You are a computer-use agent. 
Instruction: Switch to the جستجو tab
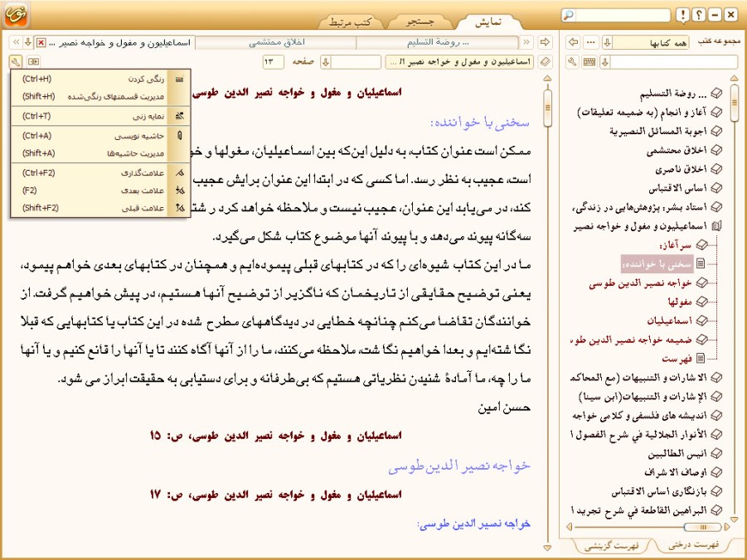(x=420, y=22)
